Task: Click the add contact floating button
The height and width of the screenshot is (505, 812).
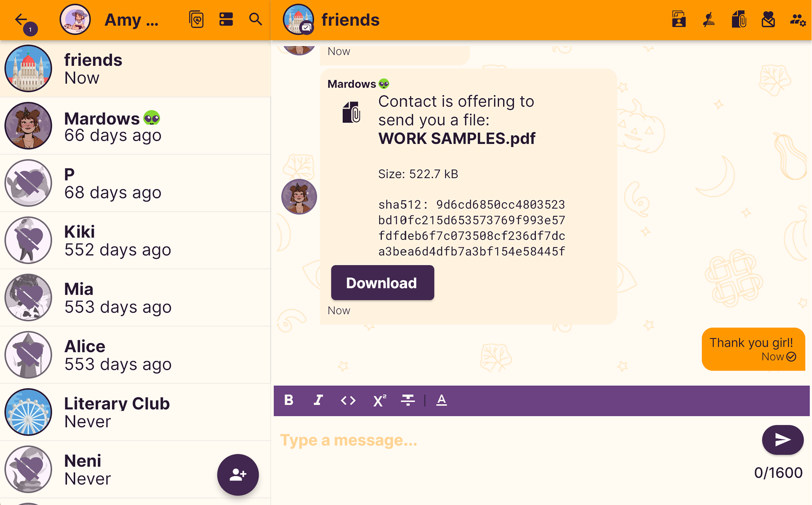Action: pos(238,475)
